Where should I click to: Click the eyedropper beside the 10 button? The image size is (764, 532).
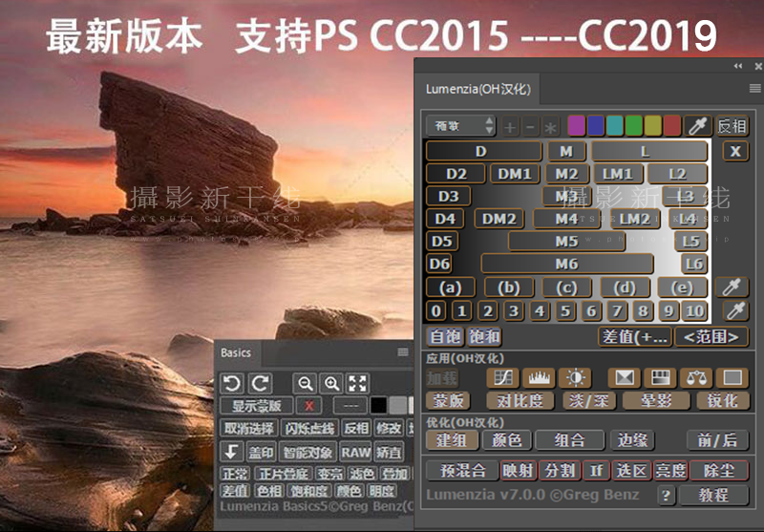pyautogui.click(x=735, y=310)
